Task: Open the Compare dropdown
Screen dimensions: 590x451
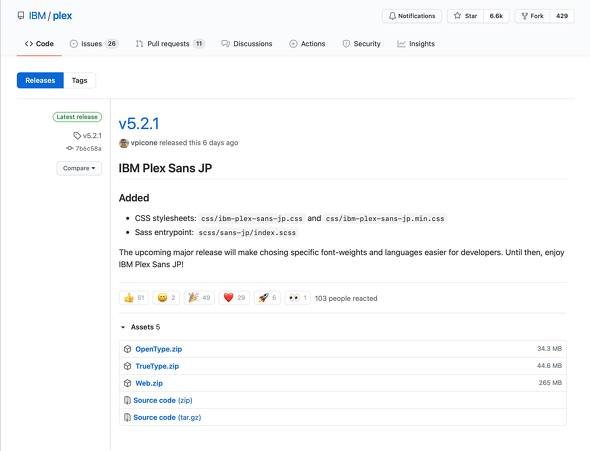Action: pyautogui.click(x=79, y=168)
